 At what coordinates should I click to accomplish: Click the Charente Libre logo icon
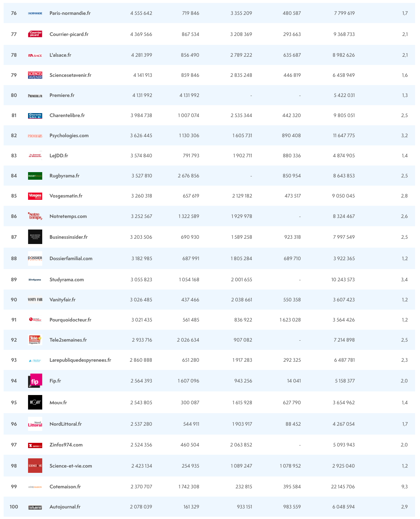pyautogui.click(x=35, y=116)
